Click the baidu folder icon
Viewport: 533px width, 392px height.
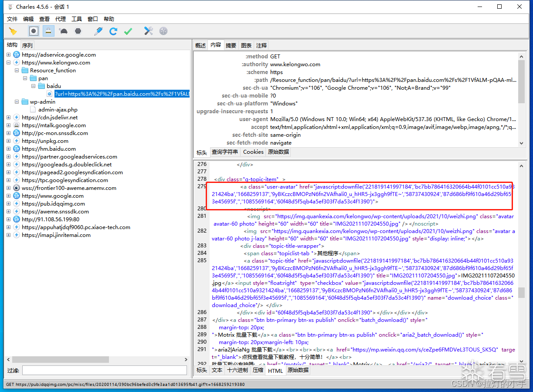[42, 86]
